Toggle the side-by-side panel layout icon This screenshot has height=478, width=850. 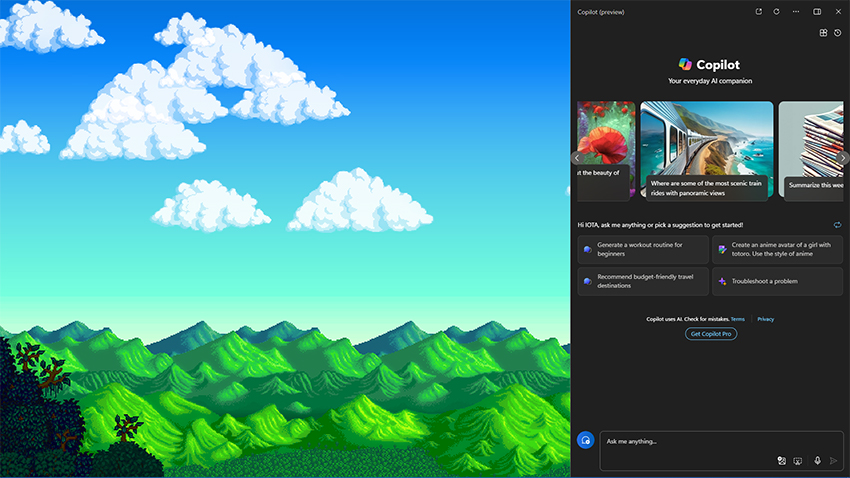click(817, 11)
